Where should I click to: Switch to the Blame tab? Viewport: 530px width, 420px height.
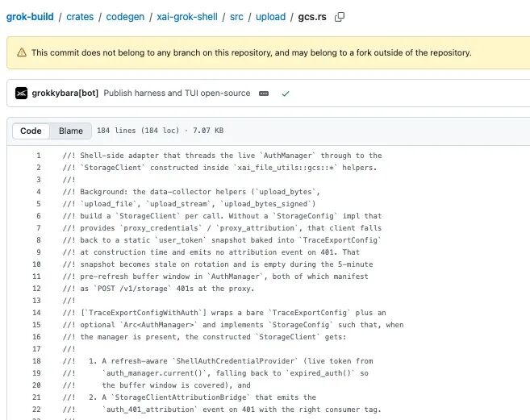[x=71, y=131]
